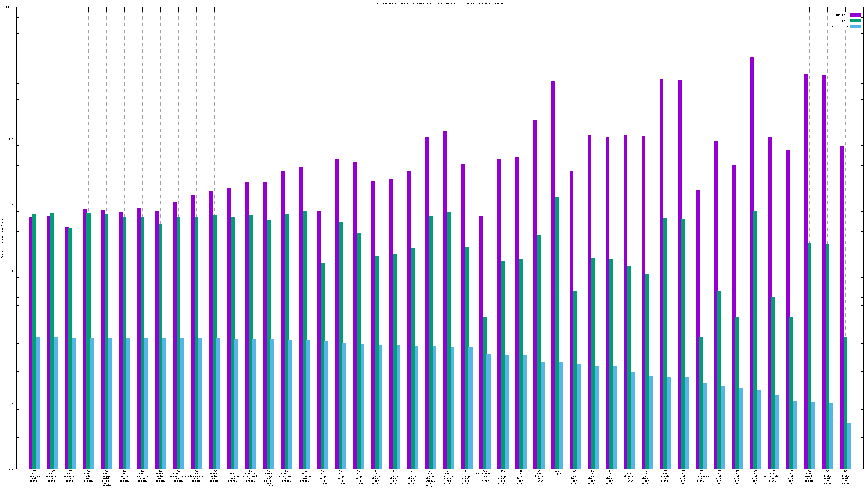Click the purple Not Spam legend swatch
Viewport: 868px width, 488px height.
point(855,15)
